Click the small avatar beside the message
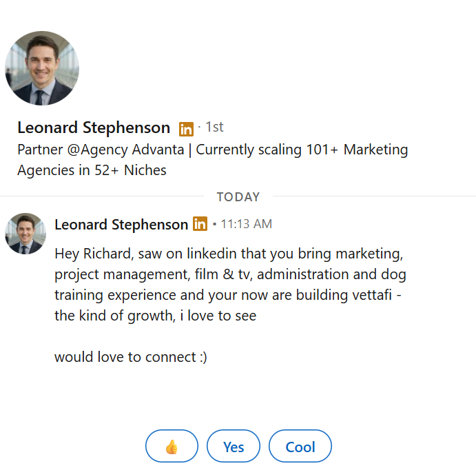 (x=25, y=234)
